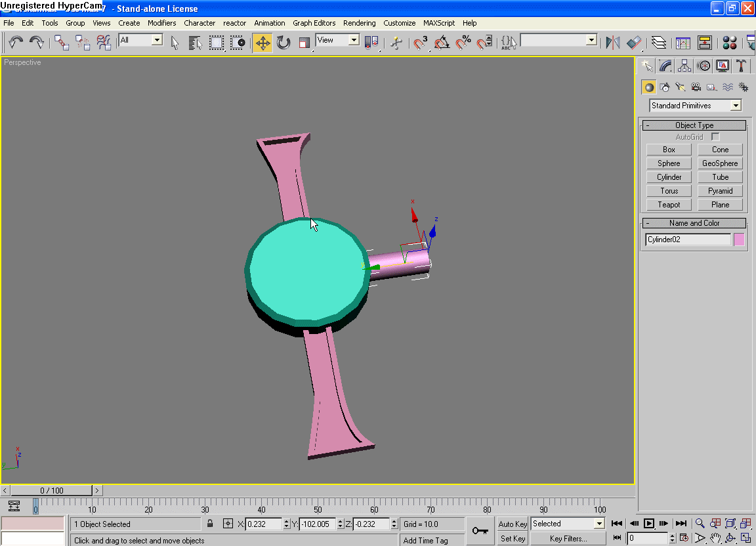This screenshot has width=756, height=546.
Task: Open the Rendering menu
Action: (x=359, y=23)
